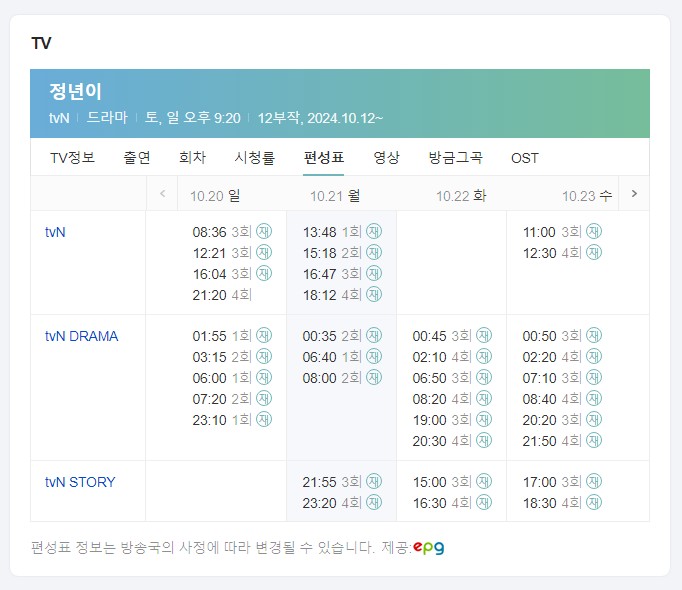Open the 출연 tab
This screenshot has width=682, height=590.
point(137,158)
